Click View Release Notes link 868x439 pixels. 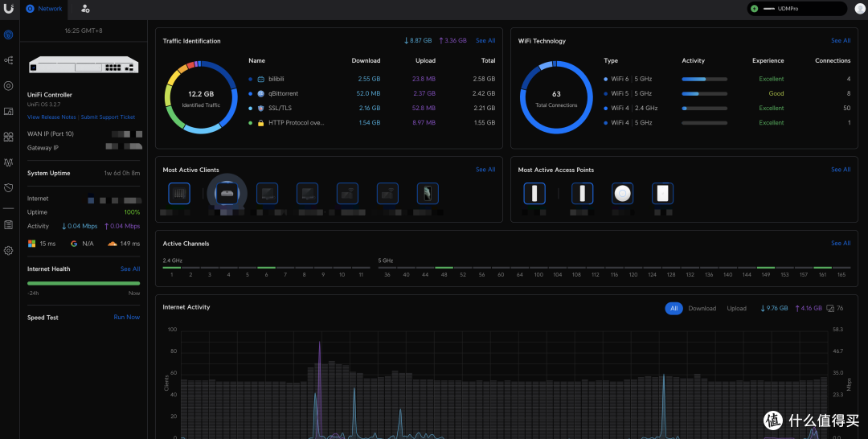(51, 117)
